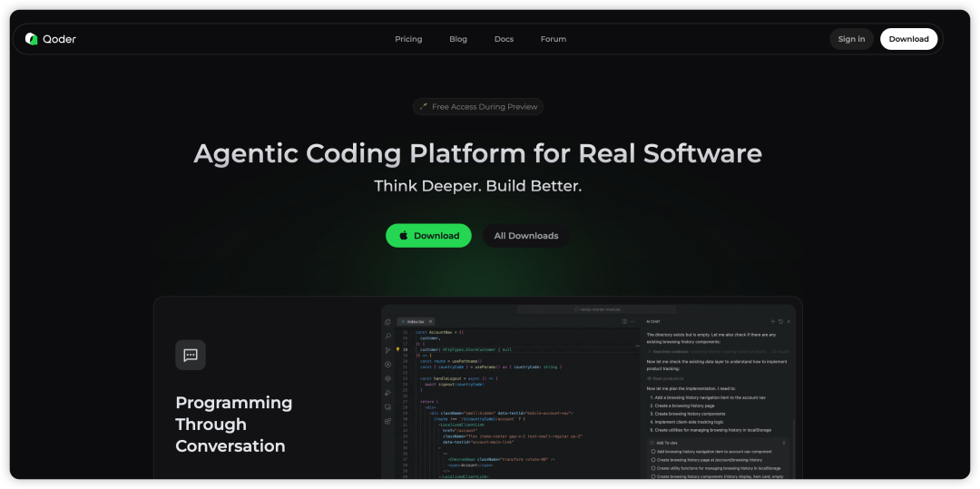
Task: Click the green Download button
Action: coord(428,236)
